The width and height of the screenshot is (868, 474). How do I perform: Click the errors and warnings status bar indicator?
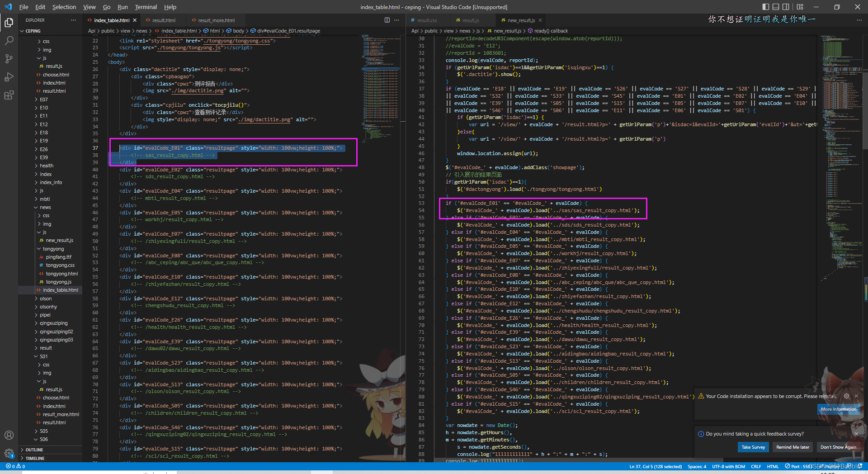tap(15, 466)
